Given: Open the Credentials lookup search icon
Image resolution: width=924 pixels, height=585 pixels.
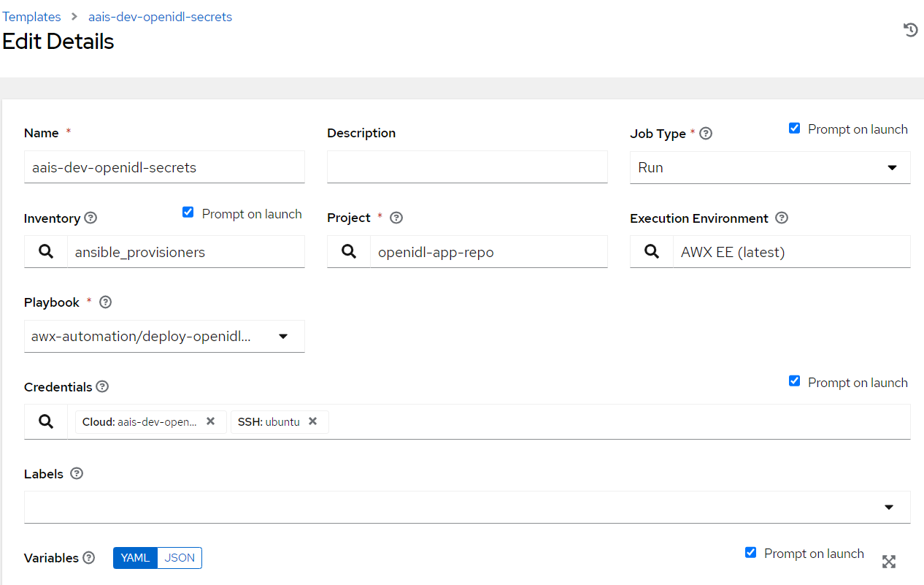Looking at the screenshot, I should 46,421.
